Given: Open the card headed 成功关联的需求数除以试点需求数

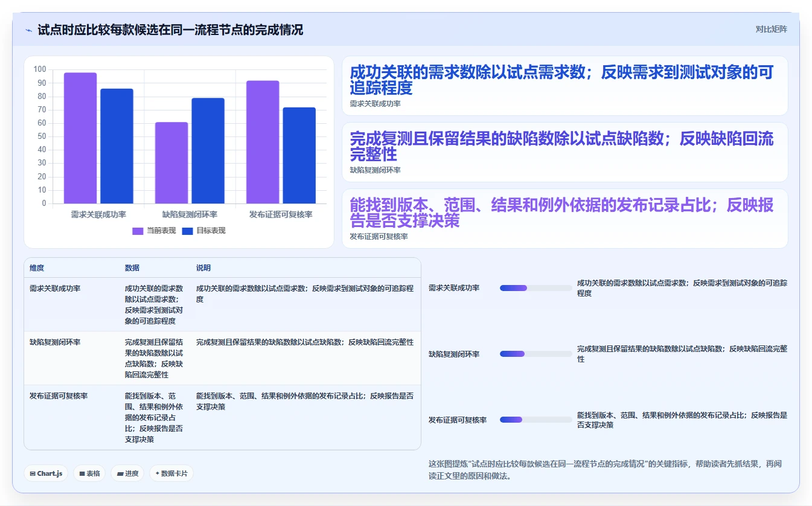Looking at the screenshot, I should (x=565, y=86).
